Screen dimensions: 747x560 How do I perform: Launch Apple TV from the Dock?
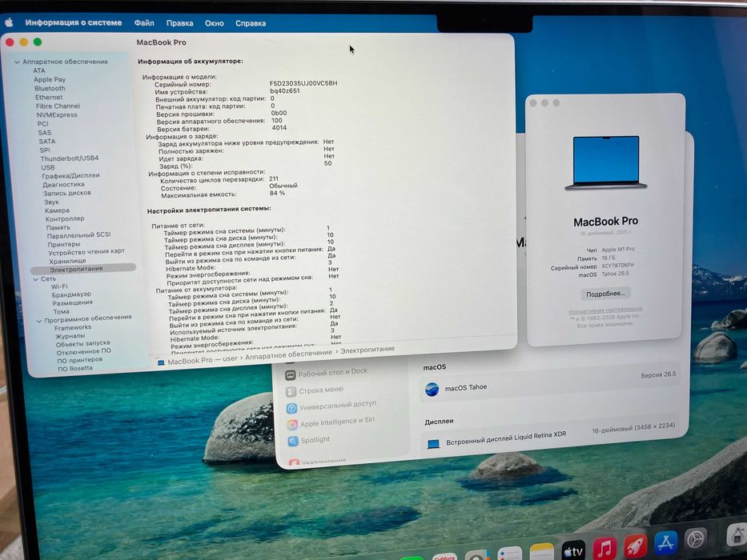tap(573, 550)
